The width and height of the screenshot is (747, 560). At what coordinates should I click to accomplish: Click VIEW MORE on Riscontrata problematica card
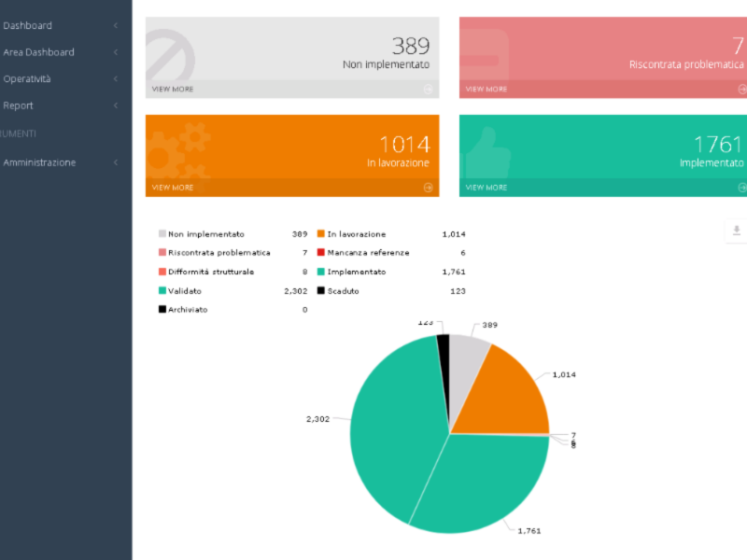click(486, 90)
